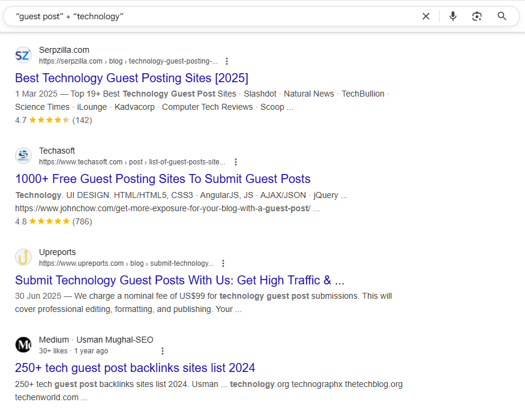Click the Upreports site favicon
This screenshot has height=420, width=525.
(x=23, y=257)
